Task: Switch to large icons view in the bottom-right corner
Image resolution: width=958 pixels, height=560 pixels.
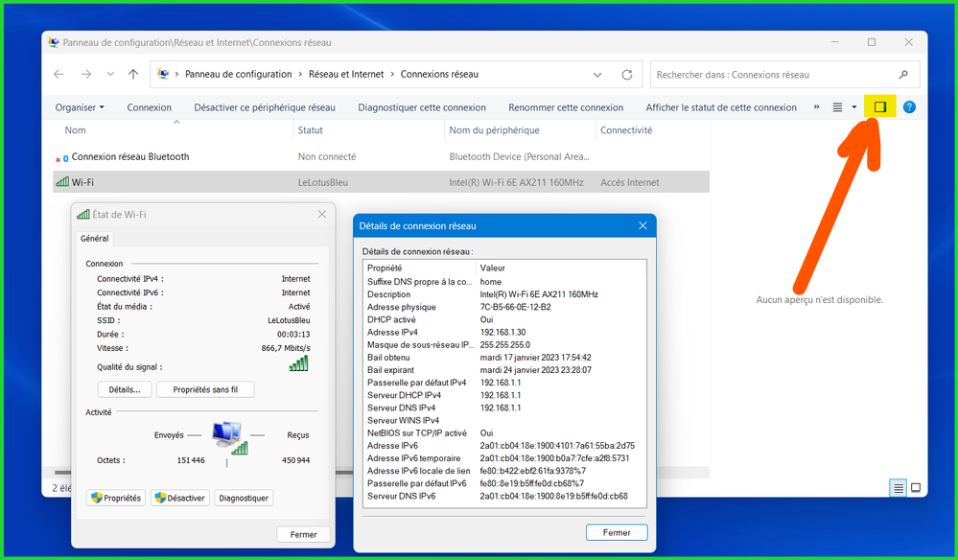Action: coord(916,488)
